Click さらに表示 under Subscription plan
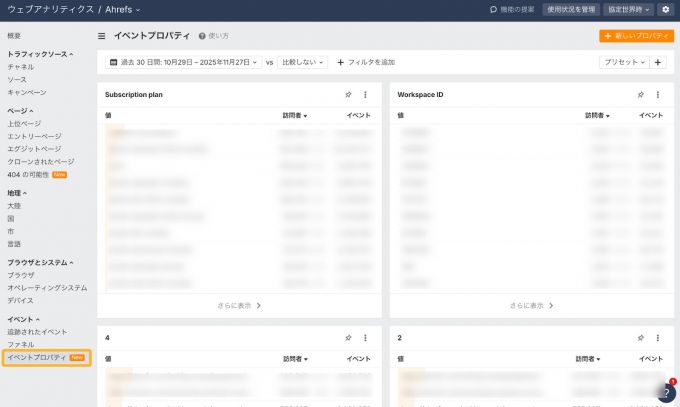The width and height of the screenshot is (680, 407). click(x=239, y=306)
